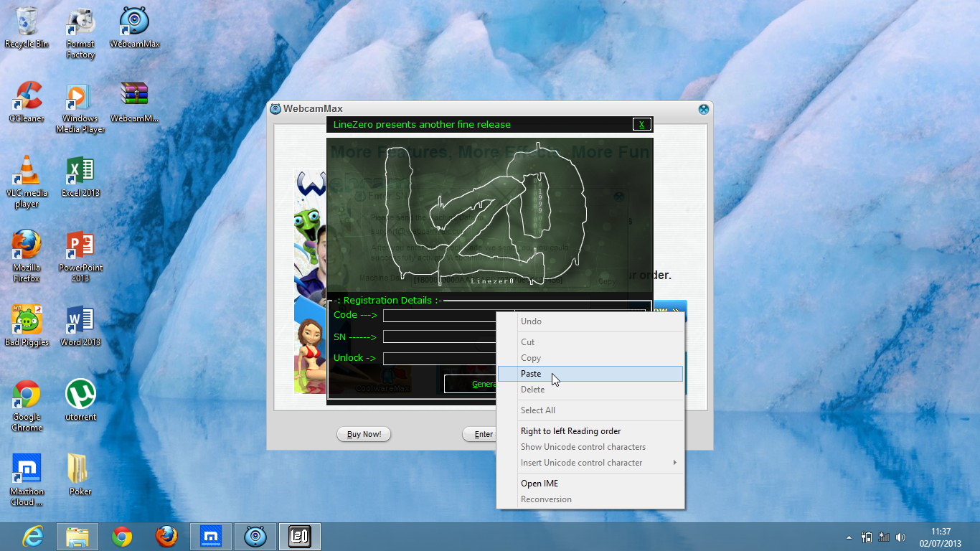980x551 pixels.
Task: Launch Internet Explorer from the taskbar
Action: pyautogui.click(x=33, y=537)
